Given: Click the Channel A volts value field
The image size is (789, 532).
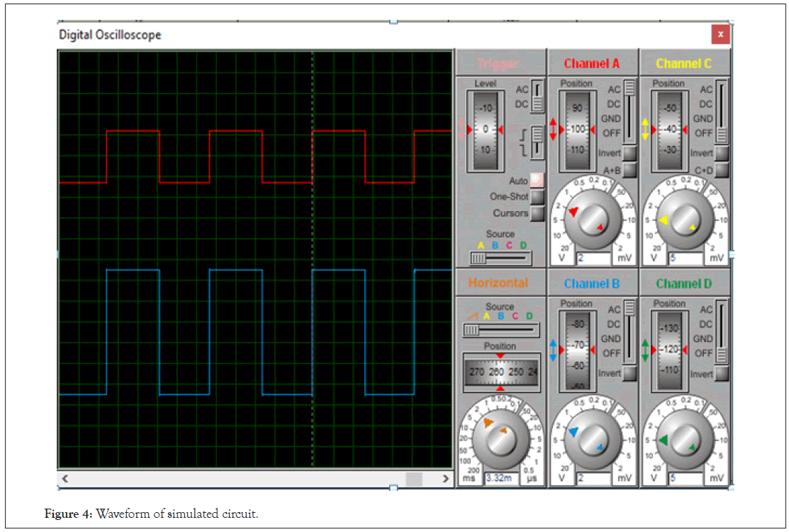Looking at the screenshot, I should click(x=594, y=259).
